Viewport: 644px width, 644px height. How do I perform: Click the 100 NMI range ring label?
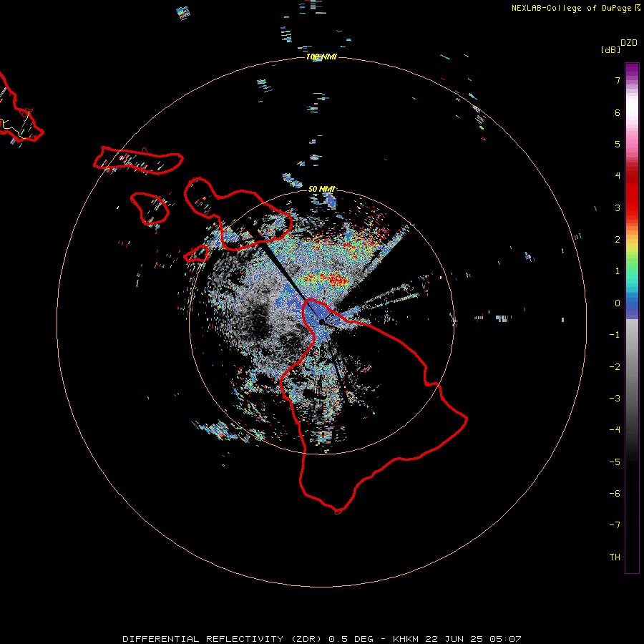pos(321,57)
